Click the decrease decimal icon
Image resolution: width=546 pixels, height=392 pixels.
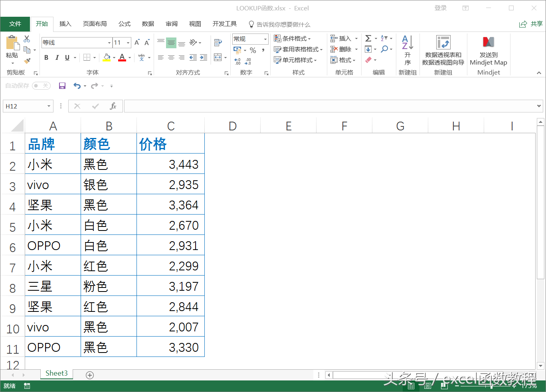click(248, 61)
